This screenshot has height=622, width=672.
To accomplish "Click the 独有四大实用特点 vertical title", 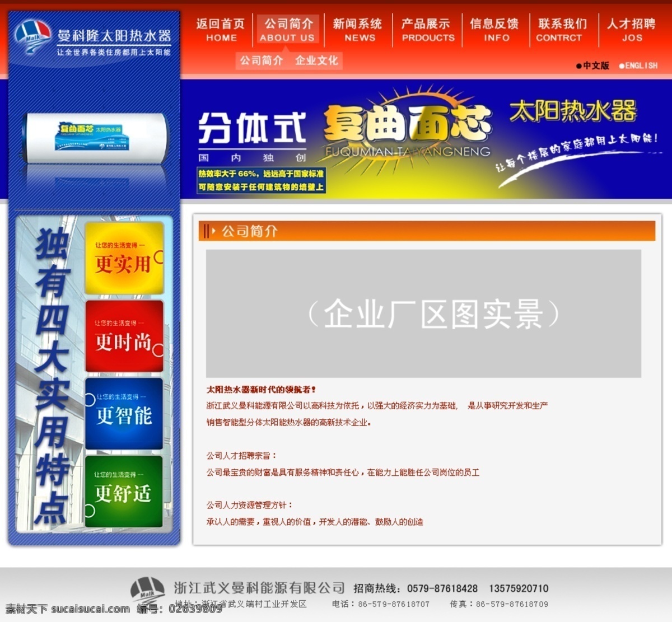I will [x=52, y=376].
